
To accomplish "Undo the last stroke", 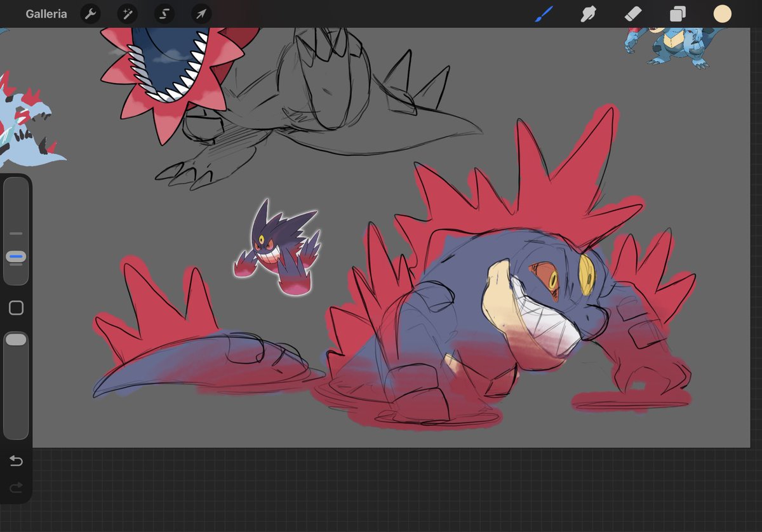I will pyautogui.click(x=16, y=461).
